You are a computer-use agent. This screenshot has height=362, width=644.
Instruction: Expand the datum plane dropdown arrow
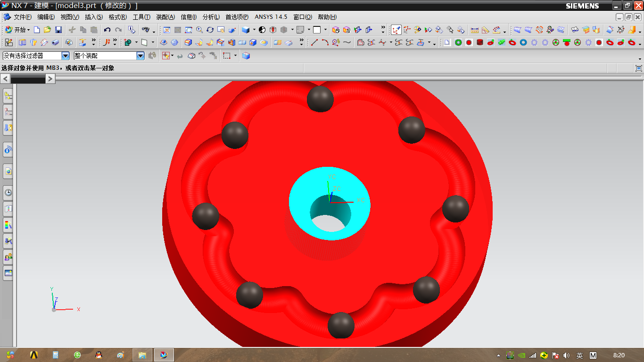(153, 42)
